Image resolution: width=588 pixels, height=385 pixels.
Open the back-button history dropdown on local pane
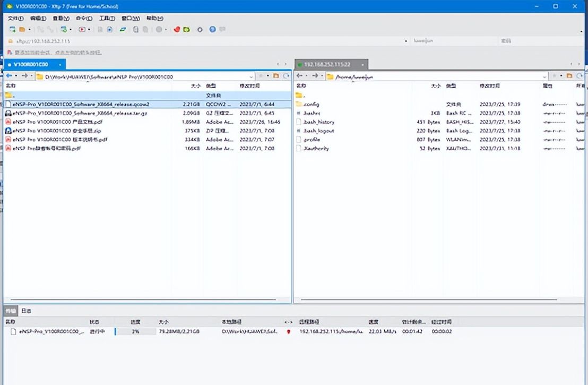(16, 75)
